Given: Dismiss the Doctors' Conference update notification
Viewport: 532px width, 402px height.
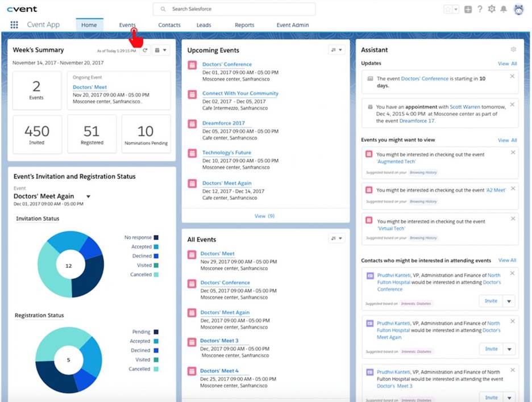Looking at the screenshot, I should 512,76.
